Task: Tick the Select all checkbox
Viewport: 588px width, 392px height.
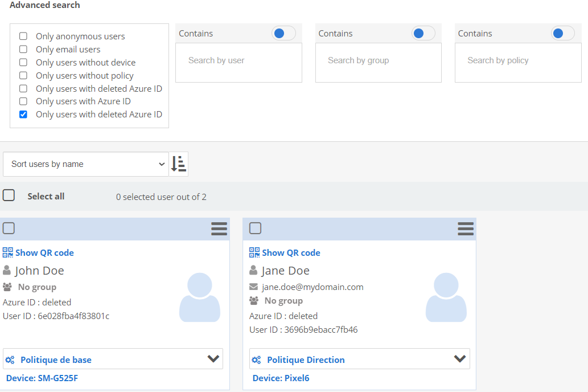Action: tap(9, 195)
